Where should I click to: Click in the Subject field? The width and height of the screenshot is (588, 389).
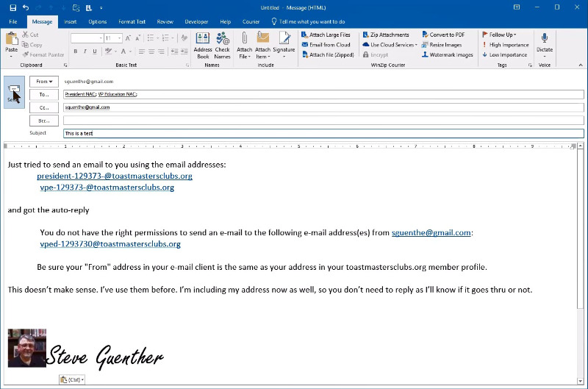pyautogui.click(x=323, y=133)
